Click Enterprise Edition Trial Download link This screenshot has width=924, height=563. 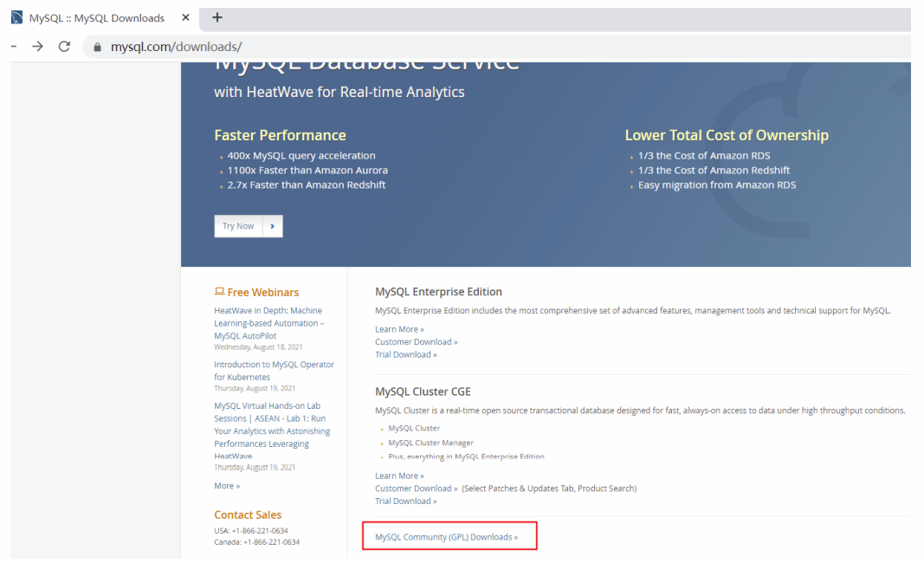tap(406, 354)
